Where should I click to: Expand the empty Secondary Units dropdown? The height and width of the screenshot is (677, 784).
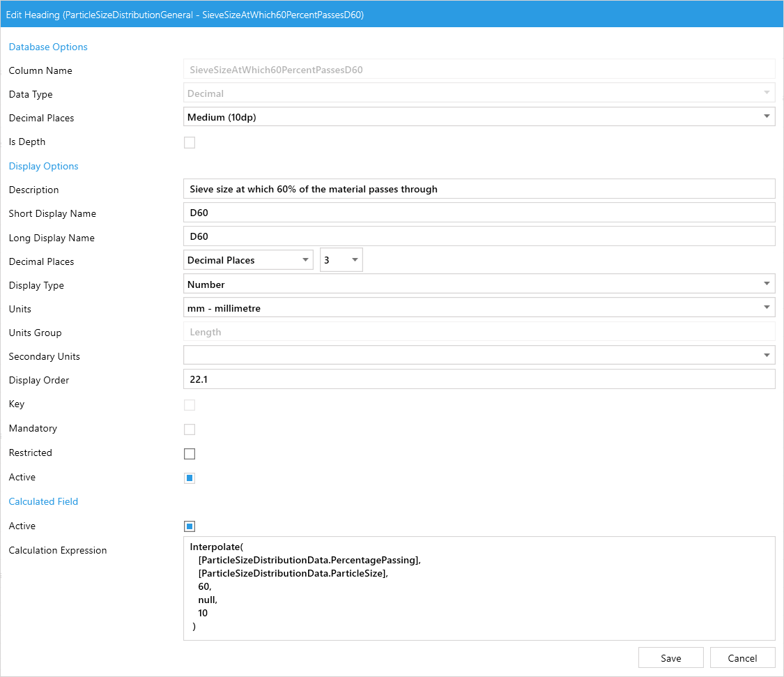pos(479,356)
